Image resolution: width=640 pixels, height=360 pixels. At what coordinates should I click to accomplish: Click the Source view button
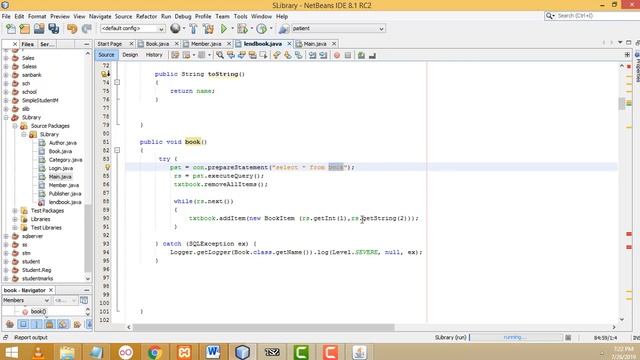pos(106,55)
